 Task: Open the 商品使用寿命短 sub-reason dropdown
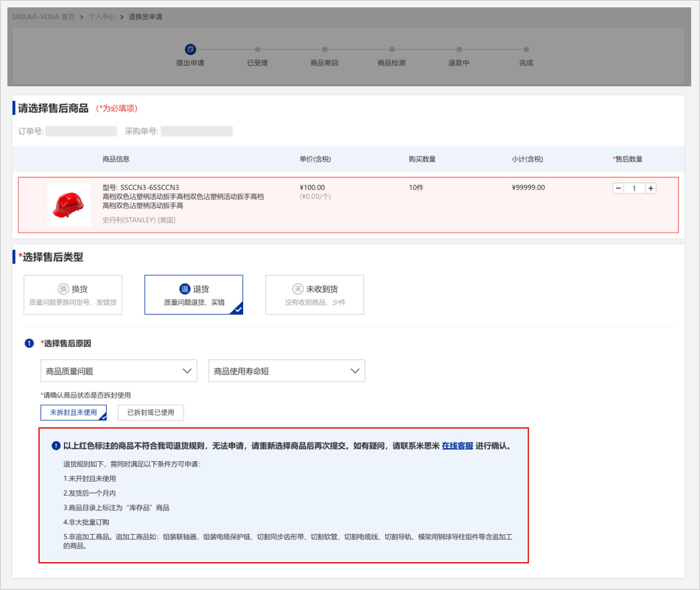point(287,371)
